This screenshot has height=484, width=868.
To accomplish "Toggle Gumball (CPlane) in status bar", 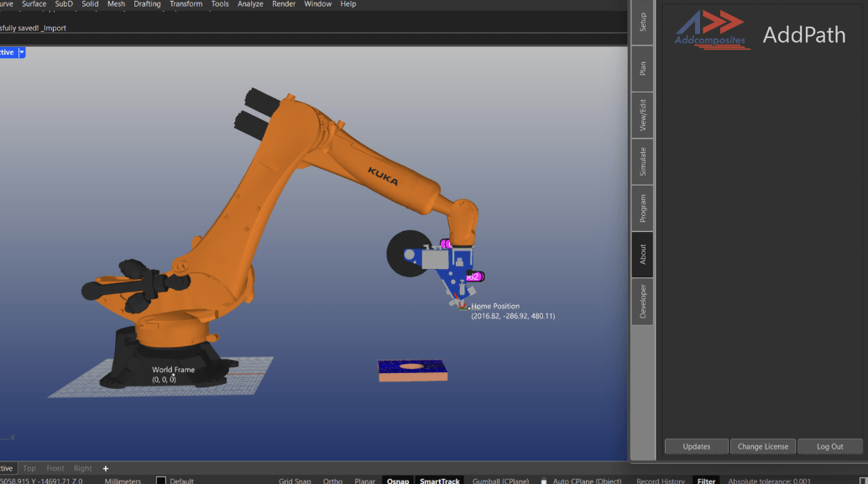I will pyautogui.click(x=500, y=481).
